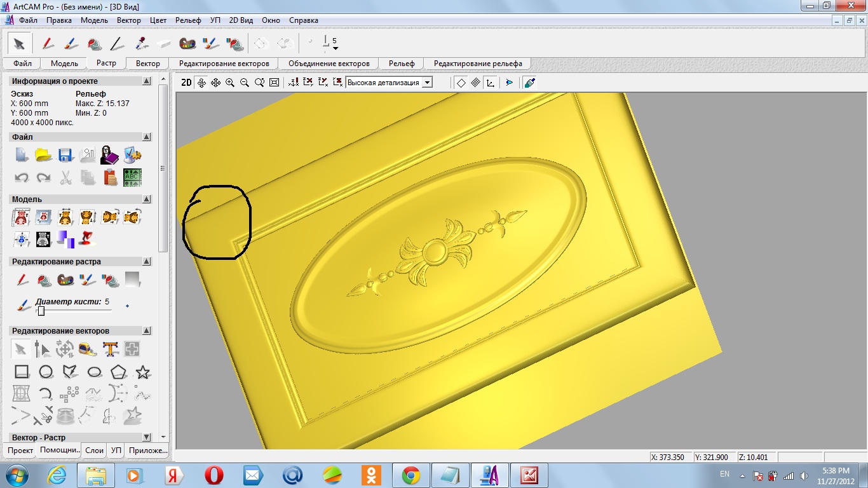The width and height of the screenshot is (868, 488).
Task: Click the Диаметр кисти slider handle
Action: (x=41, y=311)
